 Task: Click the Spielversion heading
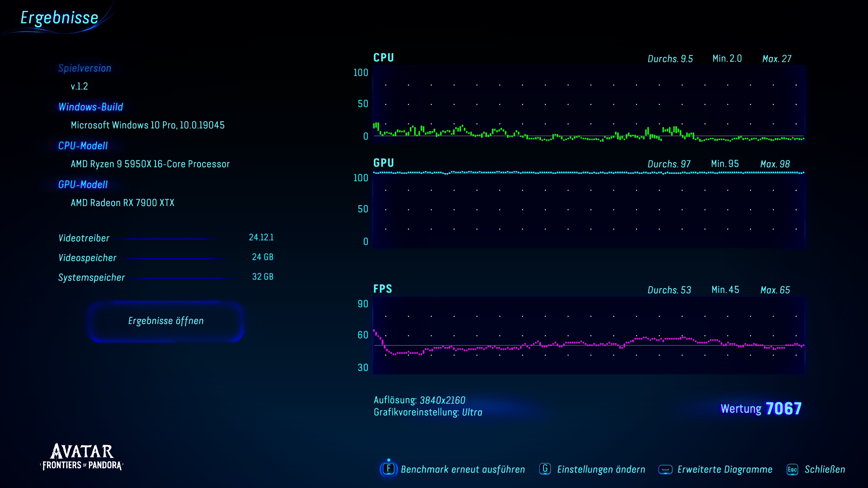(x=85, y=68)
